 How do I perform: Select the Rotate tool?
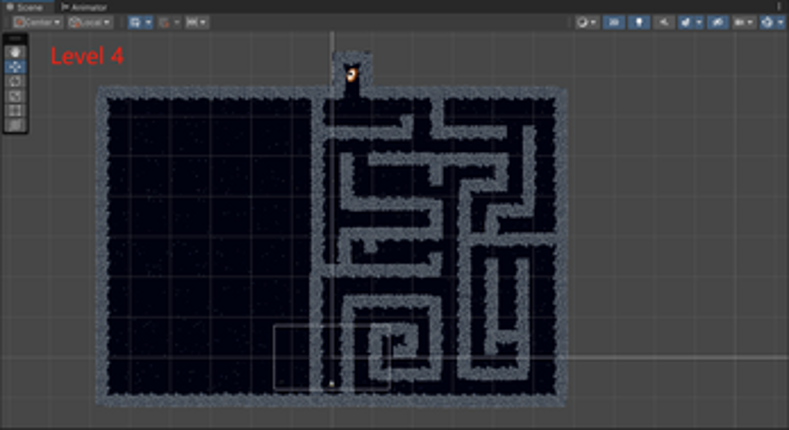(15, 81)
